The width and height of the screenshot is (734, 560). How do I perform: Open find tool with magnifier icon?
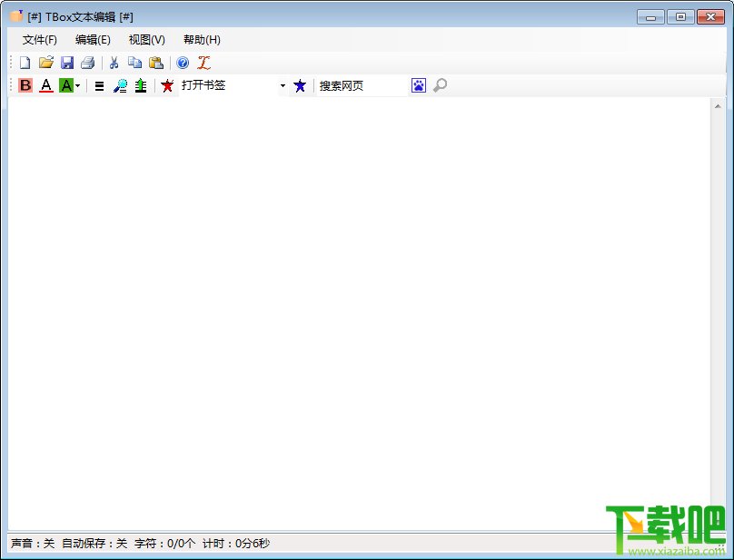[x=120, y=85]
